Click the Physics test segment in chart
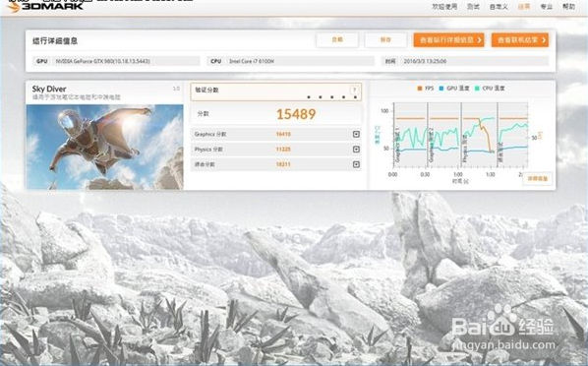This screenshot has height=366, width=588. (479, 135)
